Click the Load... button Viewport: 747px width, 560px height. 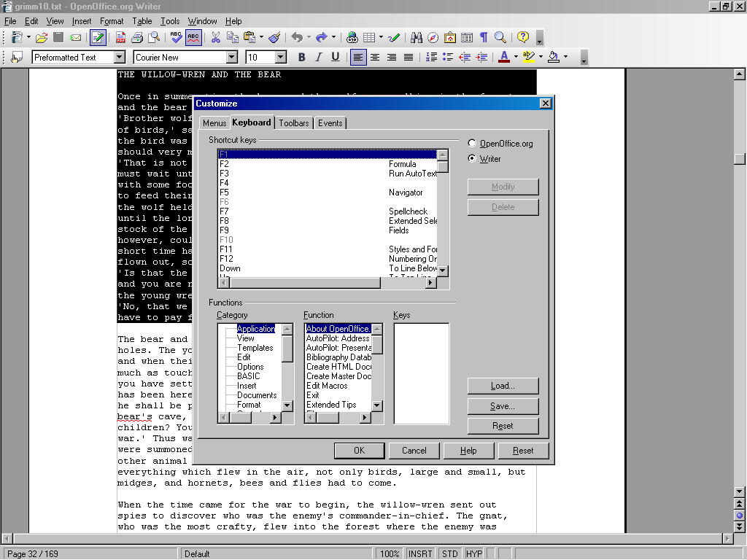tap(503, 386)
